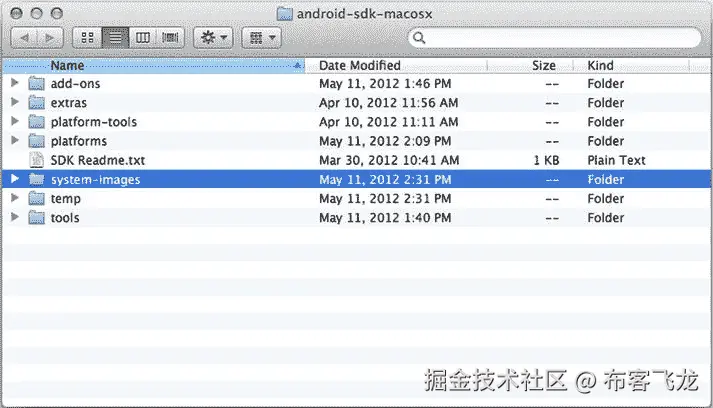Switch to column view

click(143, 38)
